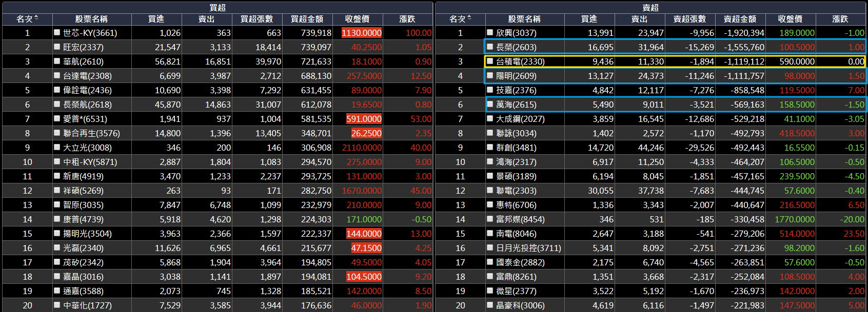Image resolution: width=868 pixels, height=312 pixels.
Task: Click the closing price 1770.0000
Action: point(795,219)
